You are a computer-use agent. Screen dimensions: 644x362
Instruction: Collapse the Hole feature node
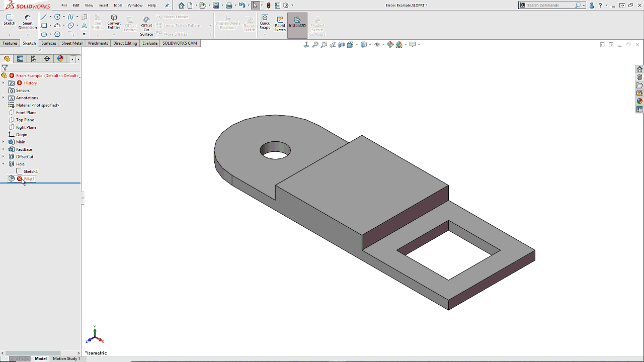click(x=3, y=164)
